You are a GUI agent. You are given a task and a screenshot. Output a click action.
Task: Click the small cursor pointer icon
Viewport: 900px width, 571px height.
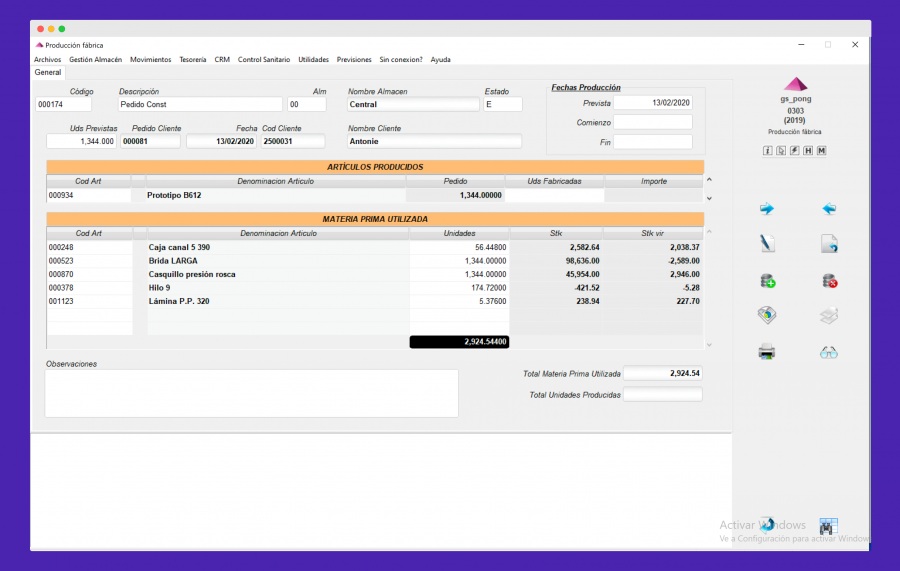(x=781, y=150)
